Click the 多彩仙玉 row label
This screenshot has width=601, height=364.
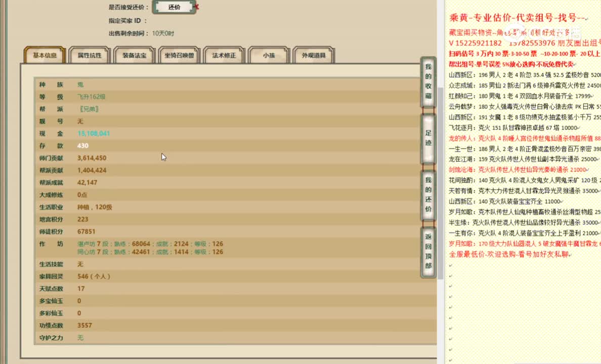(x=51, y=313)
